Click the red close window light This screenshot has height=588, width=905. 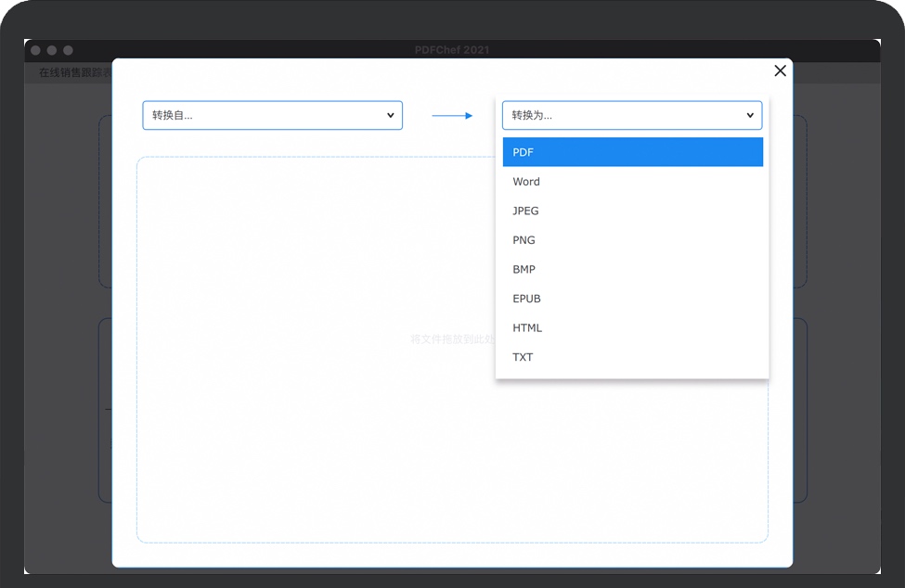click(35, 50)
